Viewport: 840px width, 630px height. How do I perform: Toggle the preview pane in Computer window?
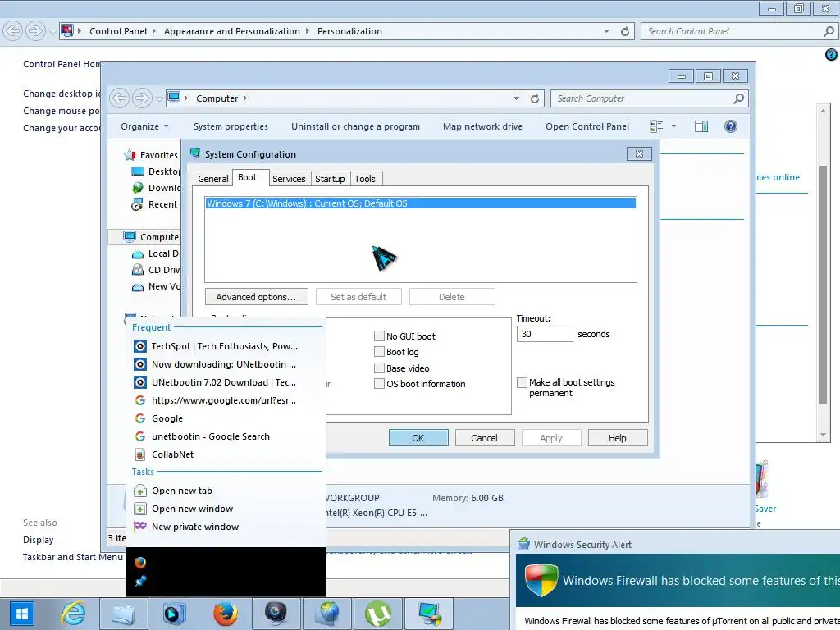pos(701,126)
